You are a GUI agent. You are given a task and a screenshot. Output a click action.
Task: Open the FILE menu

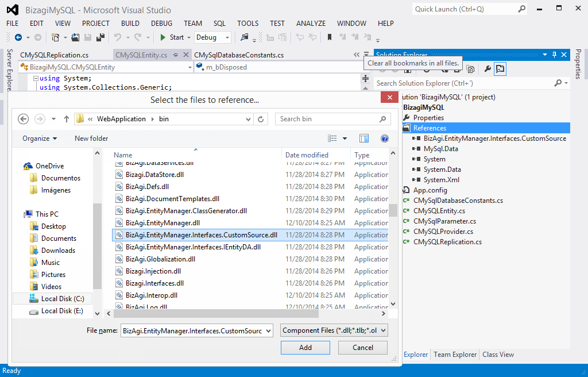click(13, 24)
